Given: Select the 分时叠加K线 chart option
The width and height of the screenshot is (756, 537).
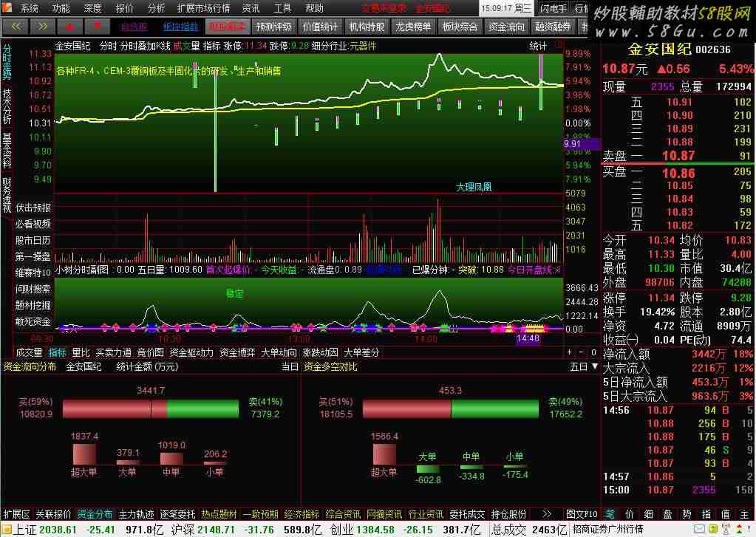Looking at the screenshot, I should (145, 47).
